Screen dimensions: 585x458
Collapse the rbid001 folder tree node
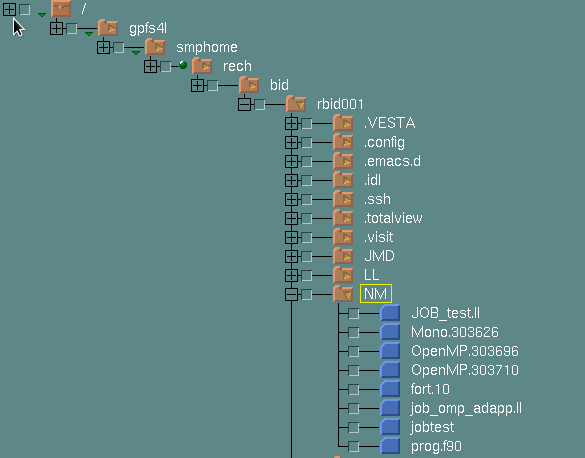244,104
